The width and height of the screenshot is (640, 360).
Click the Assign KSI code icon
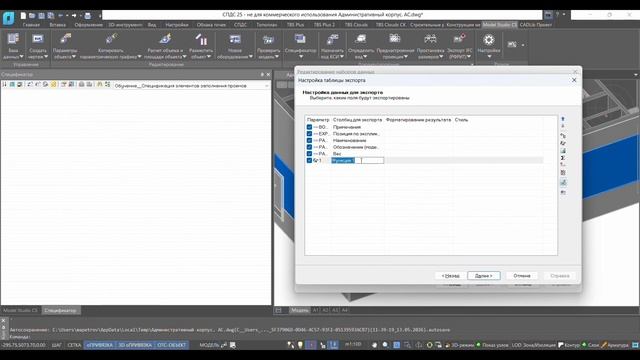pyautogui.click(x=332, y=39)
